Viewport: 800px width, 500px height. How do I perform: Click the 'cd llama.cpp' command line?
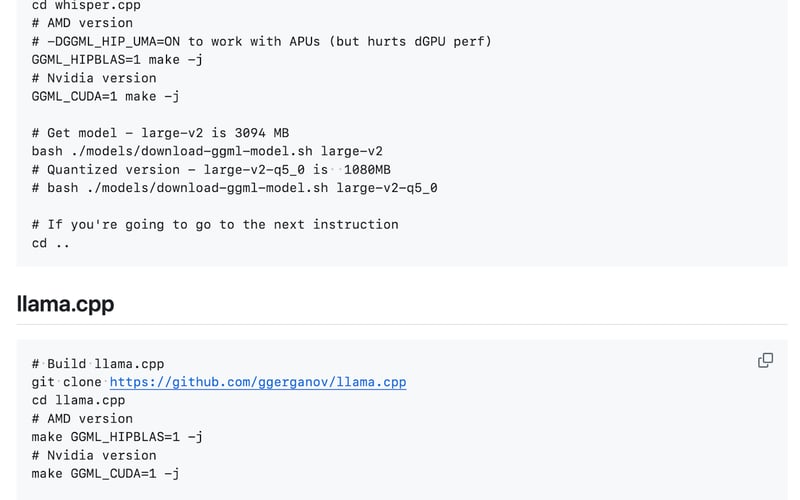[78, 400]
